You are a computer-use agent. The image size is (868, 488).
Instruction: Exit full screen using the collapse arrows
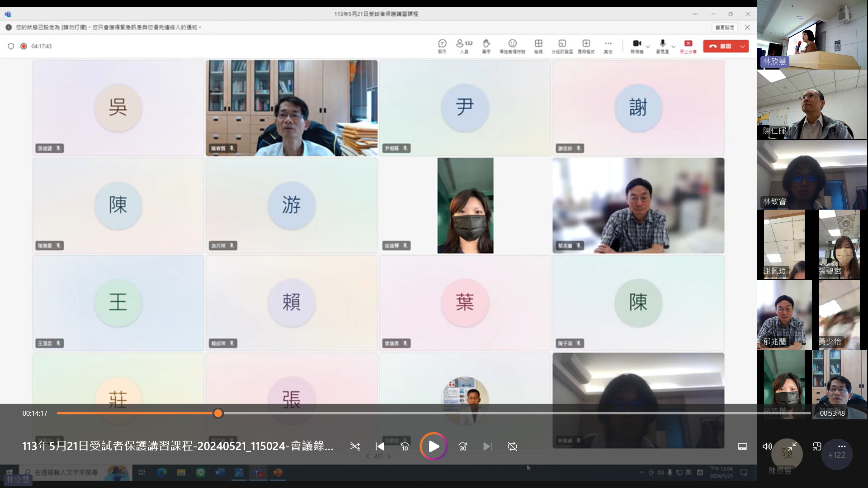tap(792, 446)
